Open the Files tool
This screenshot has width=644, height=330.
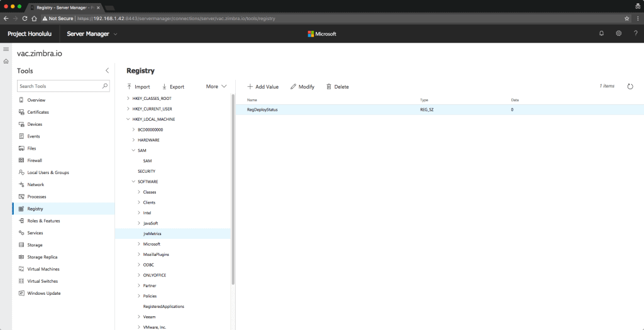click(x=31, y=148)
